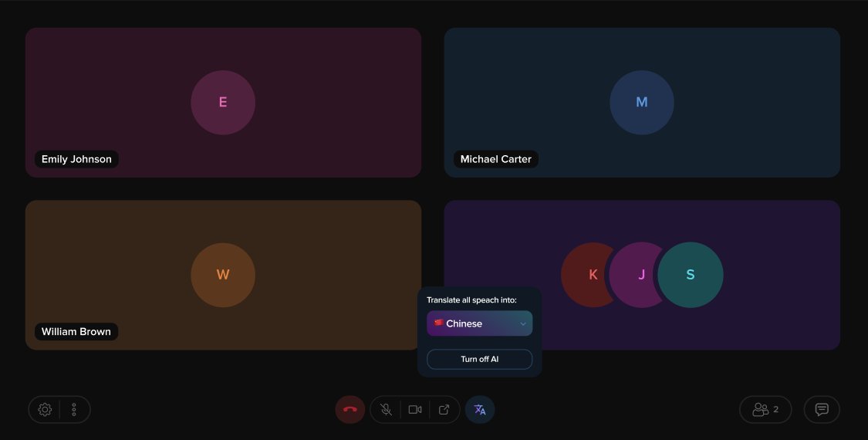Select William Brown's avatar W
The height and width of the screenshot is (440, 868).
coord(223,275)
